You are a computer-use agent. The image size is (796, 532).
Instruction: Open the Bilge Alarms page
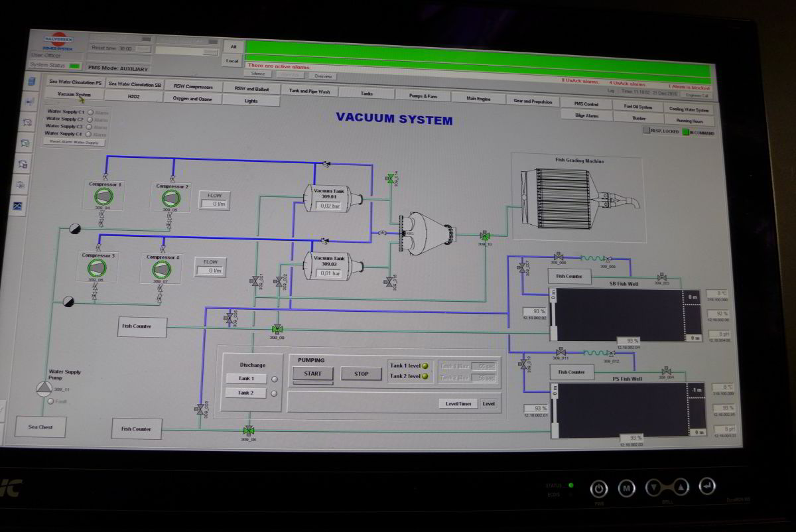(x=586, y=115)
